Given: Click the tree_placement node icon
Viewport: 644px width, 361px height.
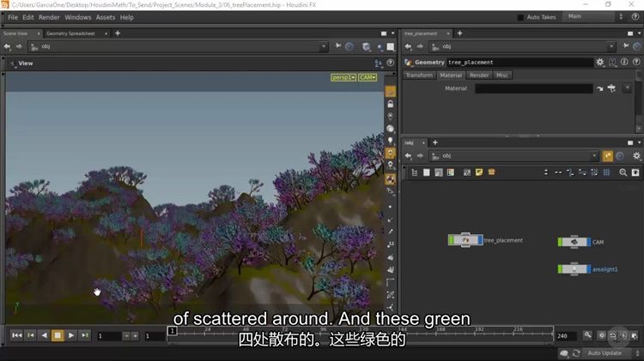Looking at the screenshot, I should [466, 240].
